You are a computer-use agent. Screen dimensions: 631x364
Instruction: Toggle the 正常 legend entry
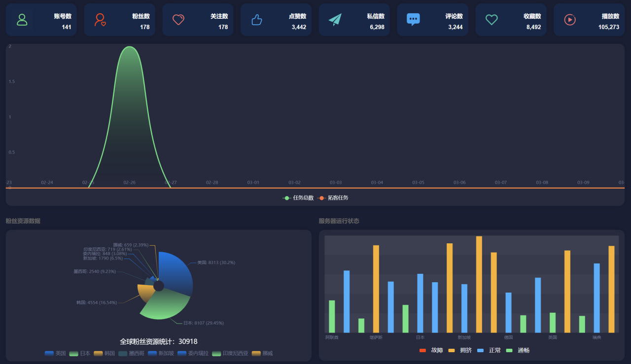coord(490,350)
